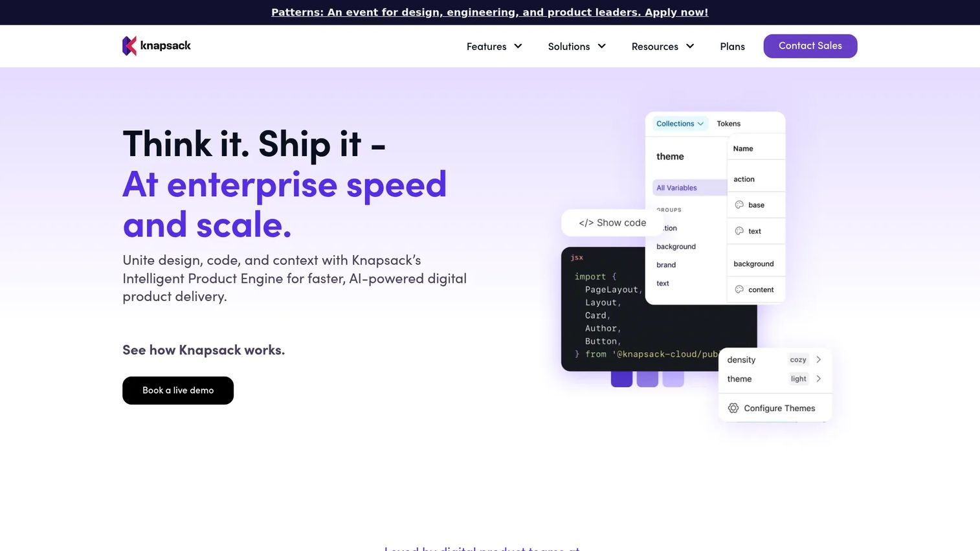Open the Collections dropdown
The image size is (980, 551).
coord(680,124)
